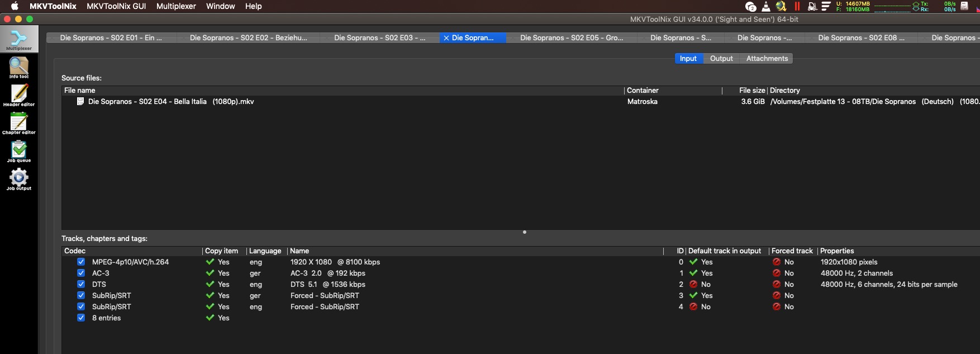This screenshot has height=354, width=980.
Task: Switch to the Output tab
Action: 721,58
